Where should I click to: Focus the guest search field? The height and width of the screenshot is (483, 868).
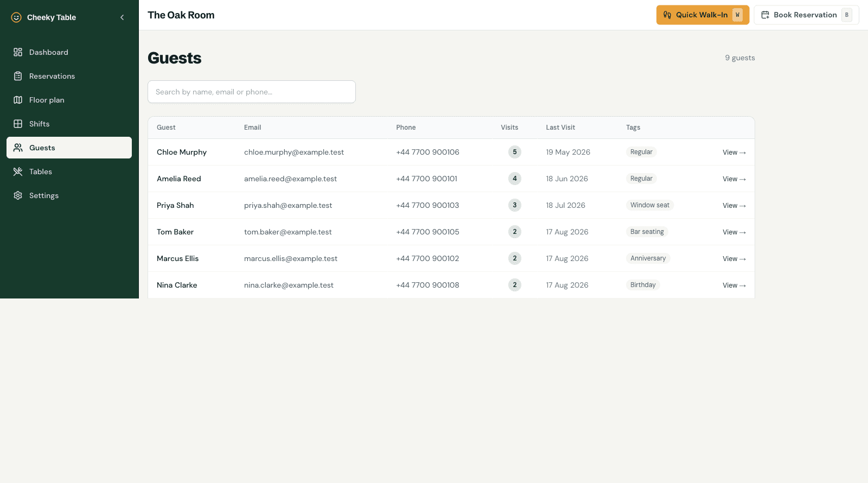pyautogui.click(x=252, y=92)
